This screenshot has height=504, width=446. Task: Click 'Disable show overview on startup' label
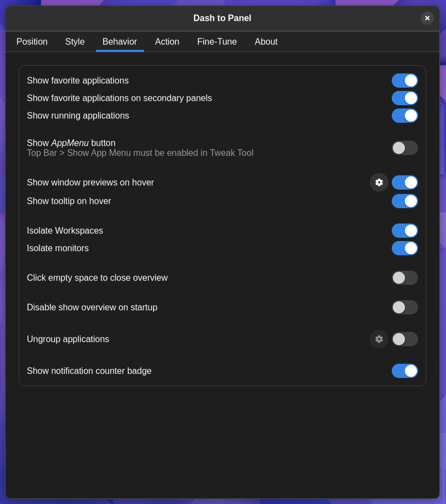coord(92,307)
